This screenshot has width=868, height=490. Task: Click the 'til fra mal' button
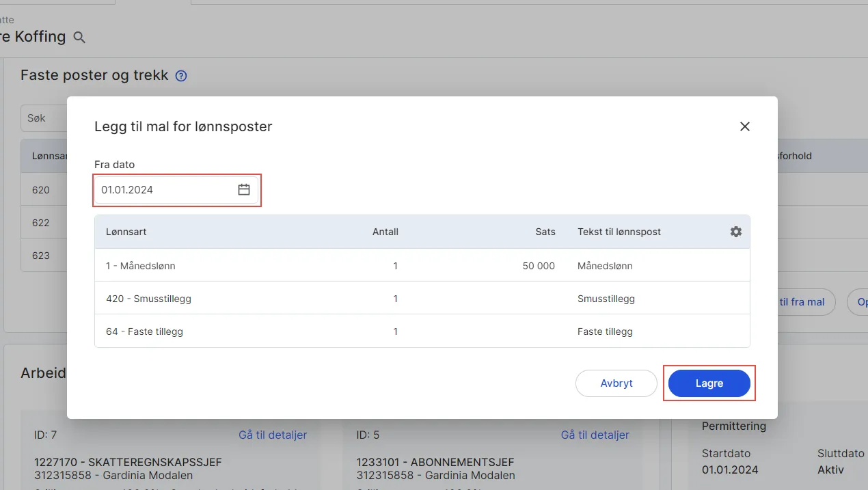pos(806,302)
